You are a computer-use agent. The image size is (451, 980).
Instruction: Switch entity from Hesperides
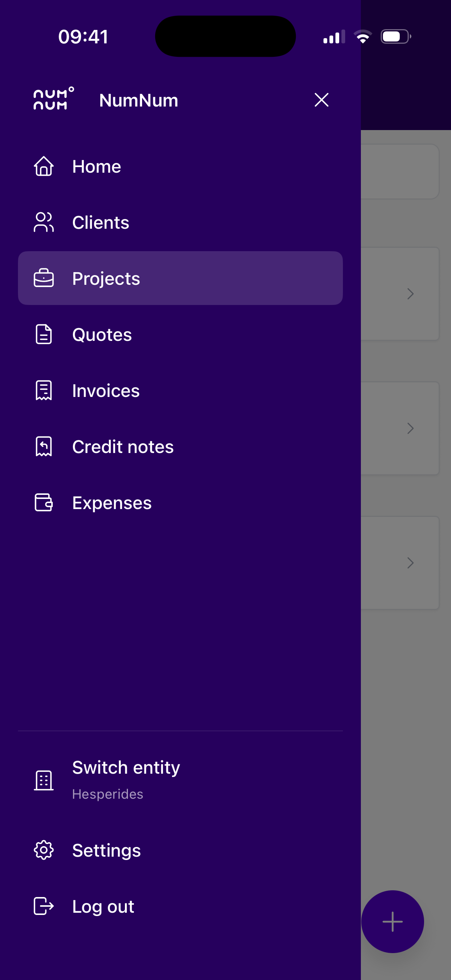pyautogui.click(x=180, y=780)
